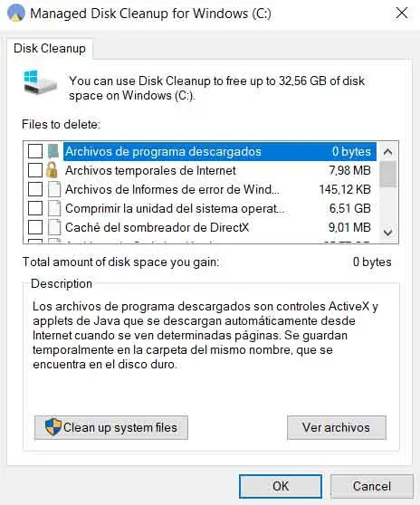This screenshot has width=420, height=505.
Task: Click the page icon beside Caché del sombreador de DirectX
Action: point(54,227)
